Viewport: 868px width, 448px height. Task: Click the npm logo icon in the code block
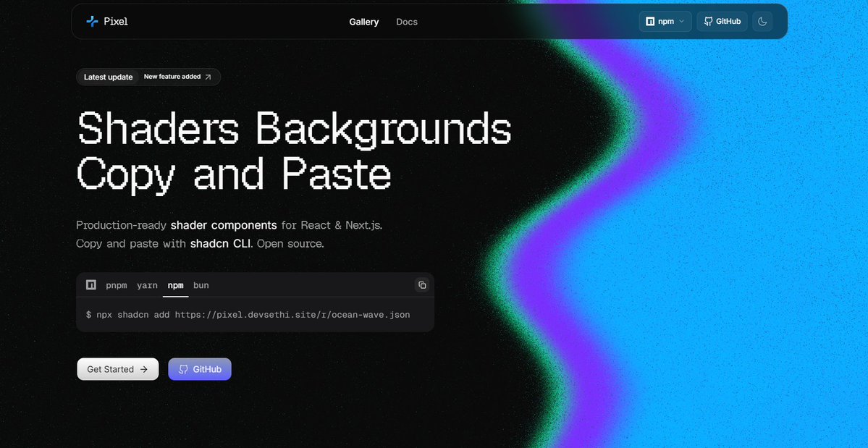click(91, 285)
